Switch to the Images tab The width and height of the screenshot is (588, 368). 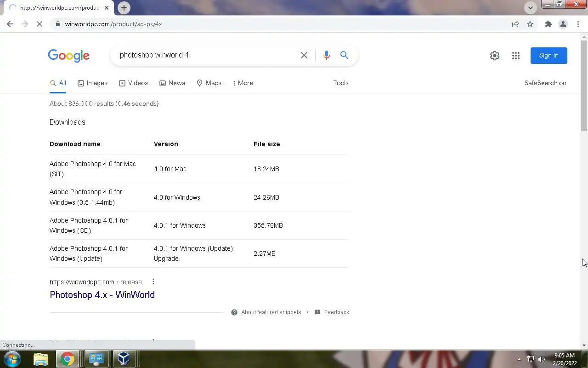pos(92,83)
